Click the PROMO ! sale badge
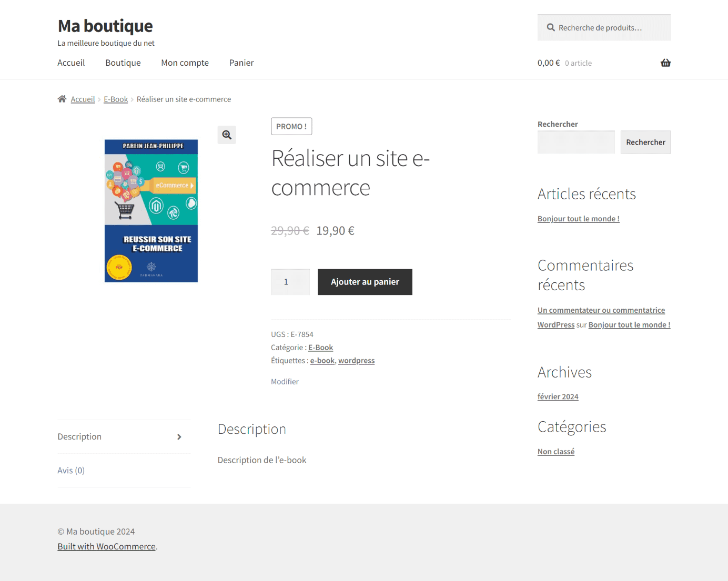 (x=291, y=126)
